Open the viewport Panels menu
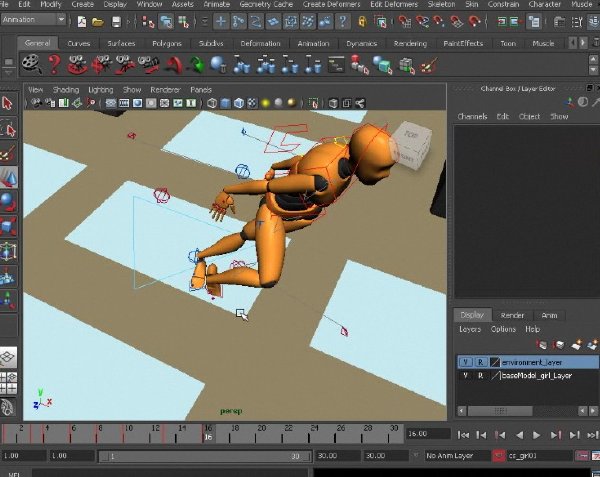The width and height of the screenshot is (600, 477). tap(201, 90)
